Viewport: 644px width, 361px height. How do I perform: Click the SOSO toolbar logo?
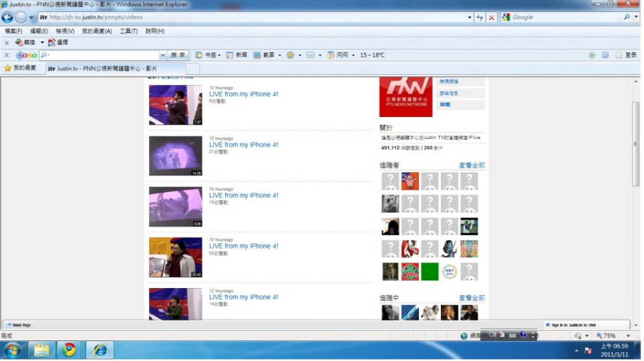point(27,55)
